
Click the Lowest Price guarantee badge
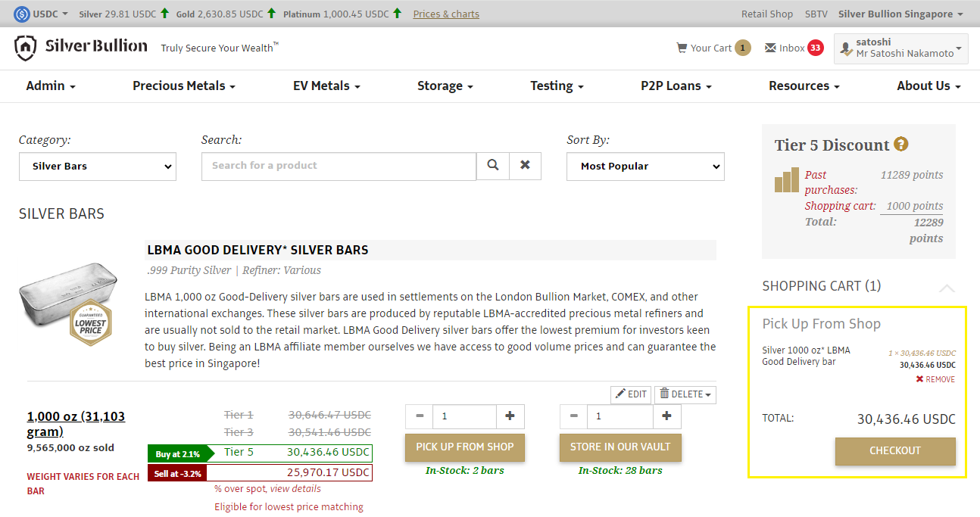click(90, 322)
